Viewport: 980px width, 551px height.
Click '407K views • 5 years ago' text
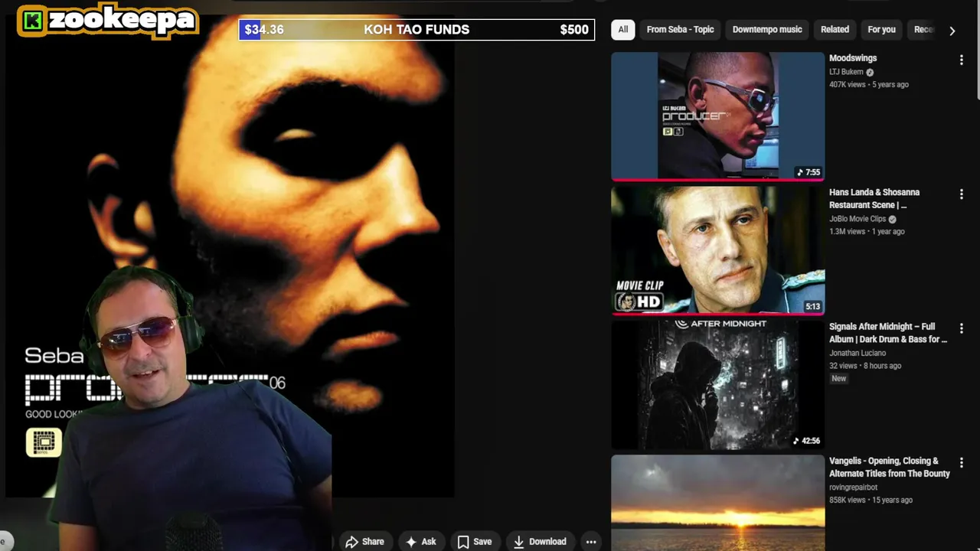coord(869,85)
